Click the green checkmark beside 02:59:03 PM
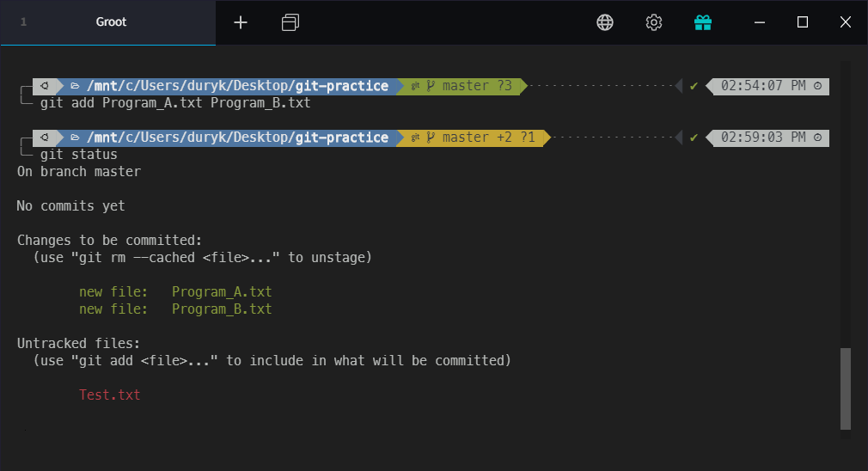This screenshot has height=471, width=868. (x=694, y=138)
